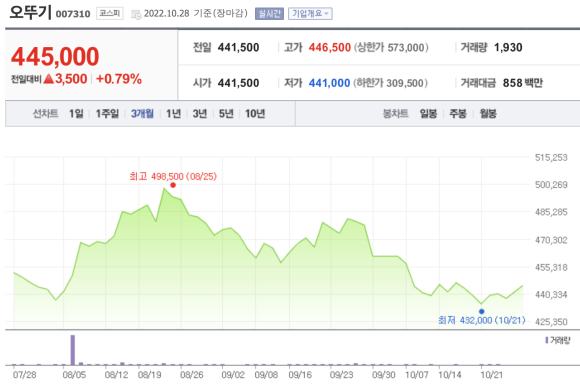Screen dimensions: 580x392
Task: Click the 08/26 date axis label
Action: click(x=192, y=375)
